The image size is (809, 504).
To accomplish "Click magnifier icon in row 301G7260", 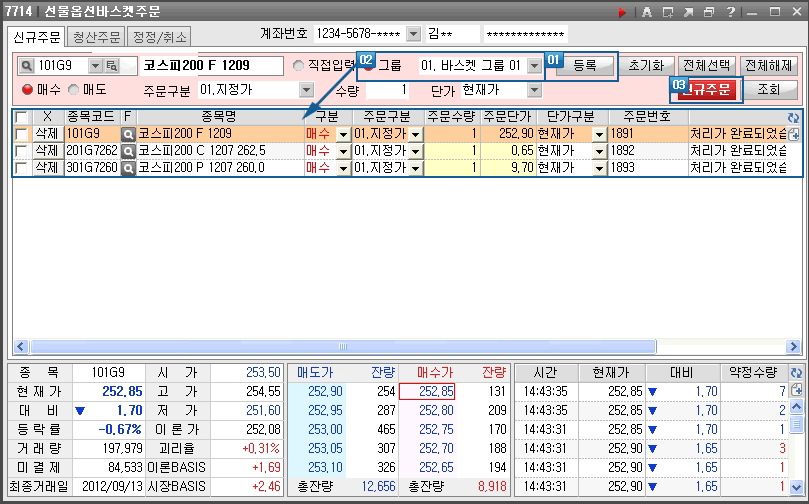I will [x=128, y=168].
